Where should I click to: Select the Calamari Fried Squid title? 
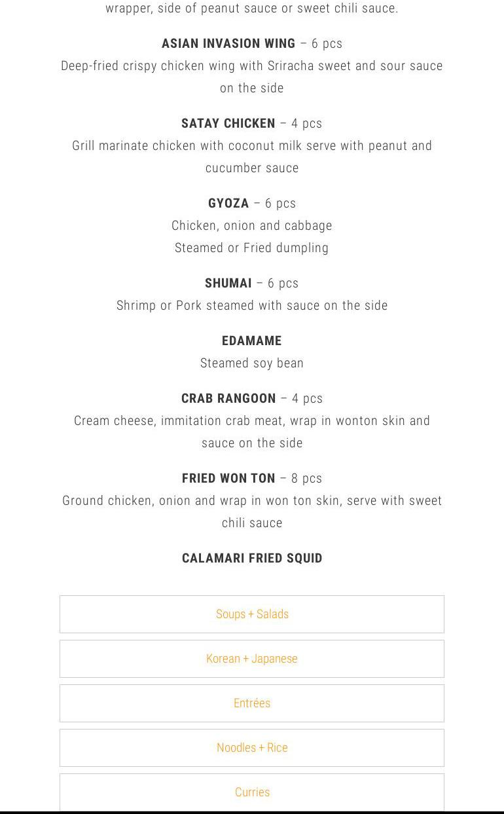point(252,559)
